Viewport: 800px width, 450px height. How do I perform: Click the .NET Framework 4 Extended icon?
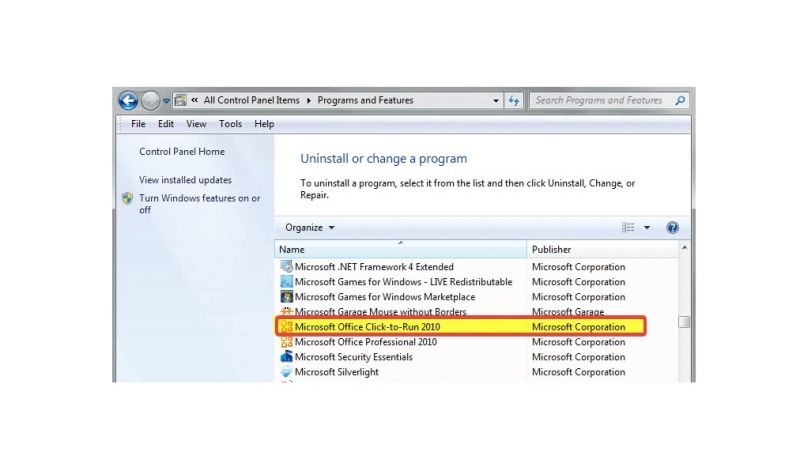[x=286, y=267]
